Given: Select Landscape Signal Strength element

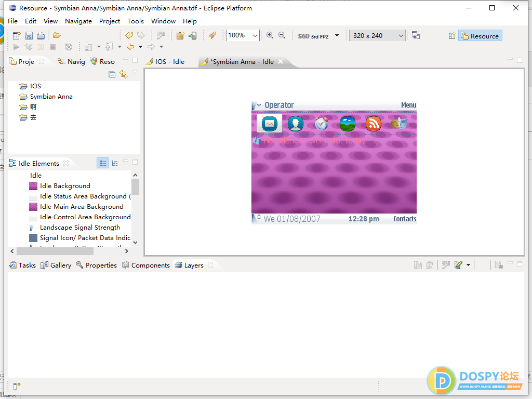Looking at the screenshot, I should 75,228.
